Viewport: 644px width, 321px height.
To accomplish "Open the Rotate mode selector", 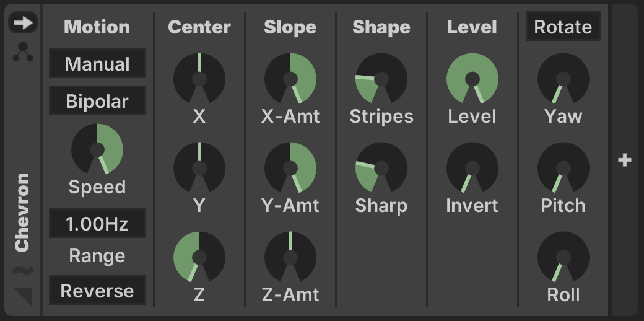I will pyautogui.click(x=563, y=27).
